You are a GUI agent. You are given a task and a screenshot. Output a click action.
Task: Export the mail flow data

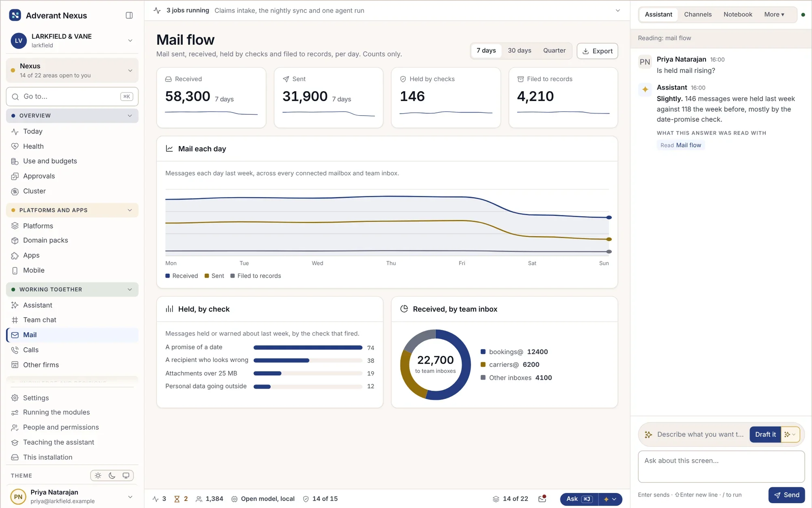(x=597, y=51)
